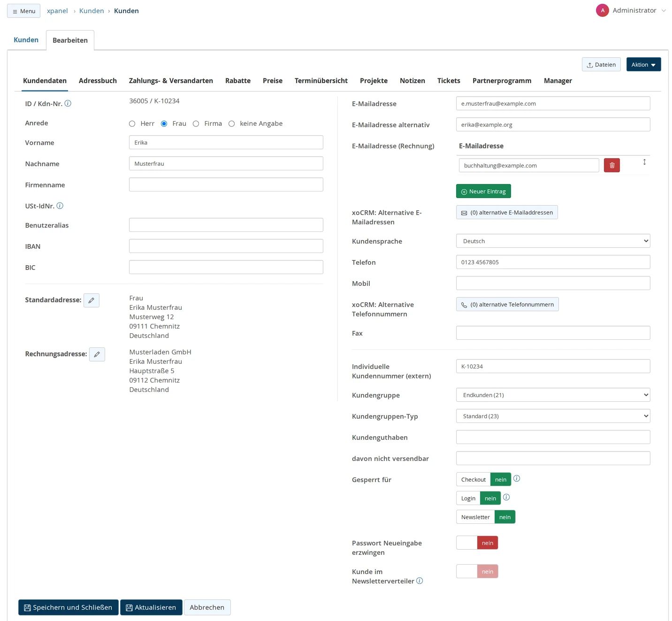
Task: Open the Aktion dropdown button
Action: pyautogui.click(x=643, y=64)
